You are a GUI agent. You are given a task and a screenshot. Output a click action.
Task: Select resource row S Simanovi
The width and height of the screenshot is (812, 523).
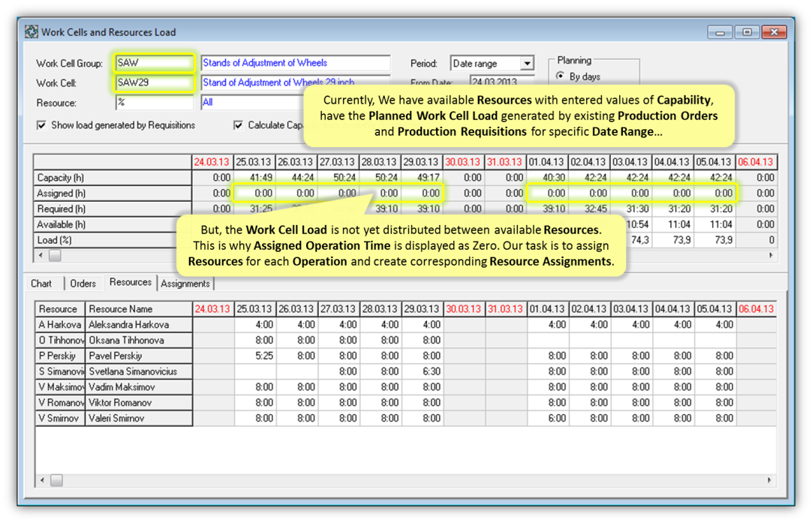(x=60, y=371)
